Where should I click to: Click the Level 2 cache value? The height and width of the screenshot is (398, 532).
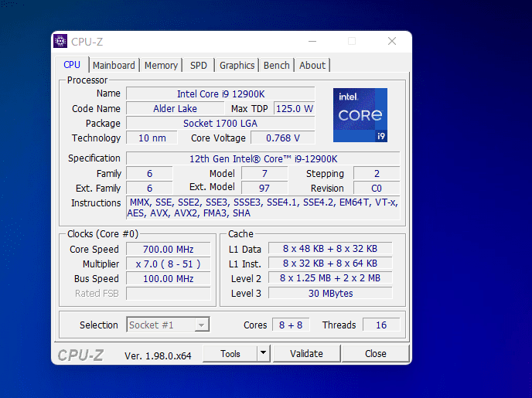[x=330, y=278]
